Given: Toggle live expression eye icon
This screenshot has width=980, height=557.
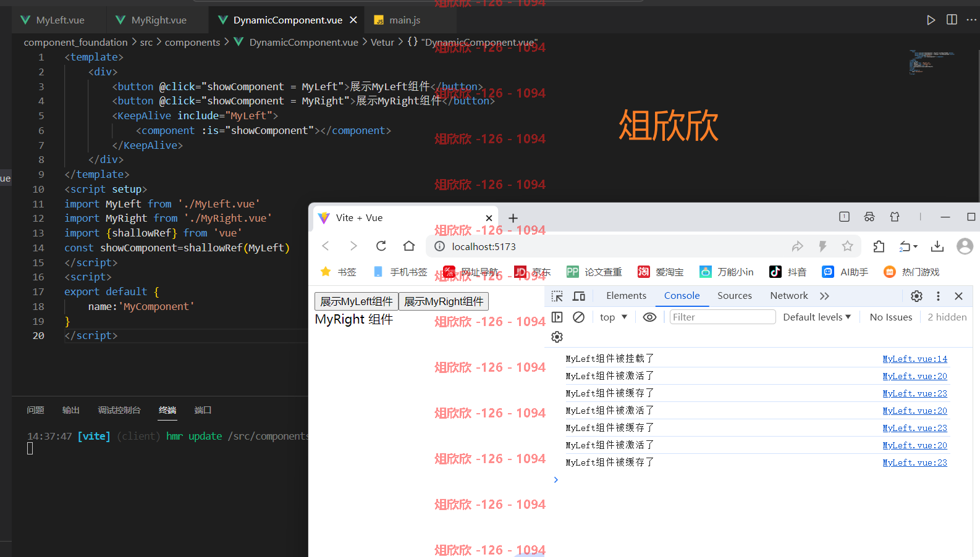Looking at the screenshot, I should tap(649, 317).
